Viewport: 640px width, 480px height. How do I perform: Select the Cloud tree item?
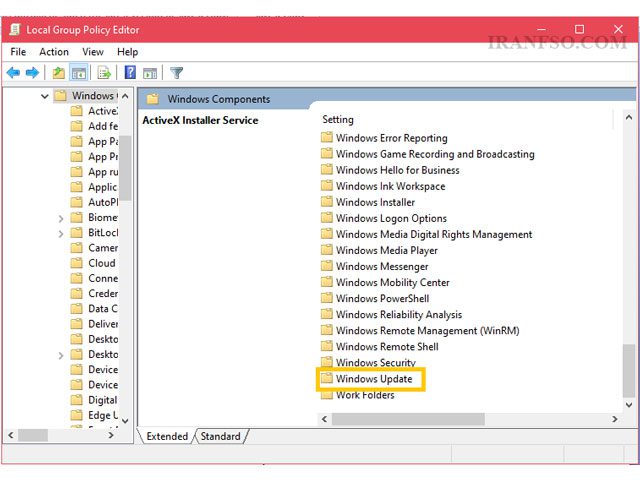94,263
